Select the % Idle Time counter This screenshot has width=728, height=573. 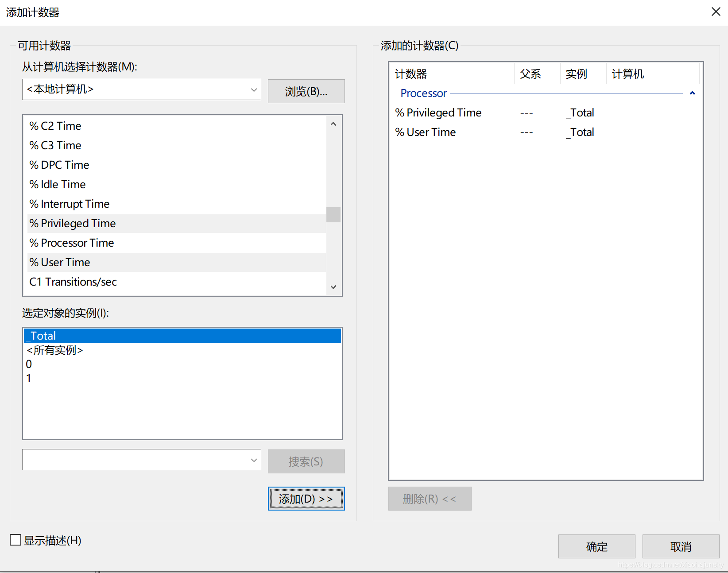coord(57,184)
